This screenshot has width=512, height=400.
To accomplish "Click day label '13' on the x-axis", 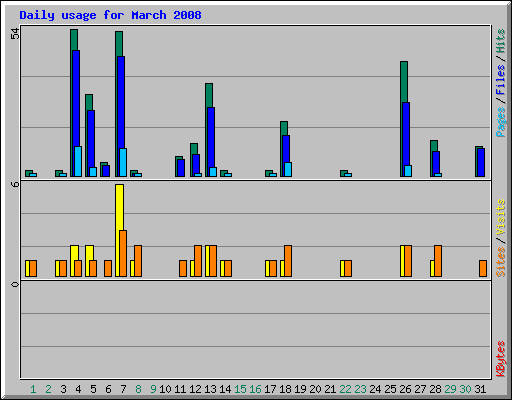I will pyautogui.click(x=210, y=389).
